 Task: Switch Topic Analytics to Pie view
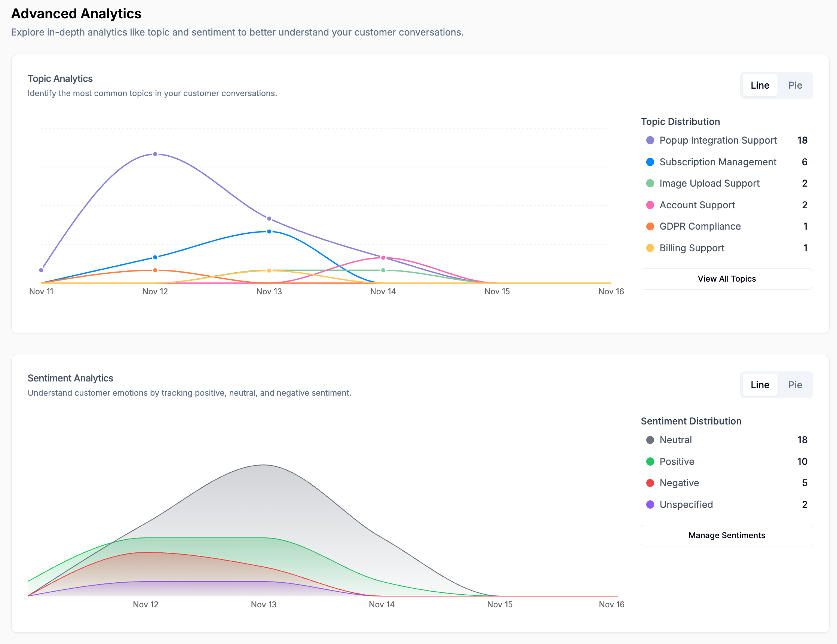point(795,85)
